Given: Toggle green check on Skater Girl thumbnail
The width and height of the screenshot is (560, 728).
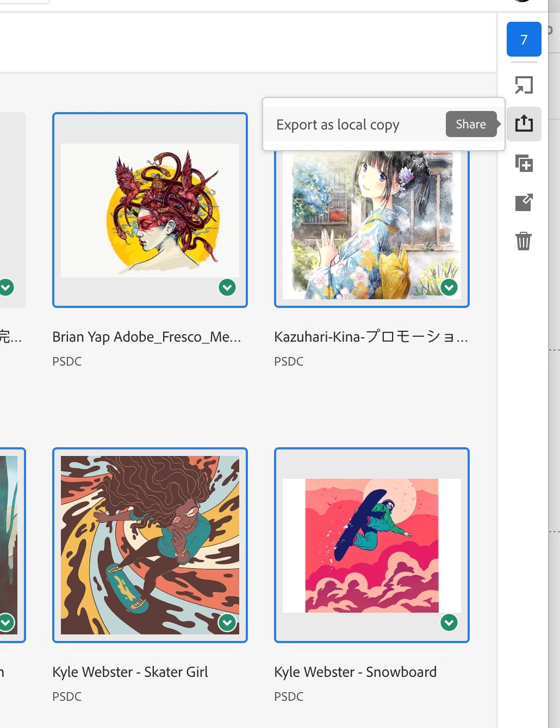Looking at the screenshot, I should click(227, 622).
